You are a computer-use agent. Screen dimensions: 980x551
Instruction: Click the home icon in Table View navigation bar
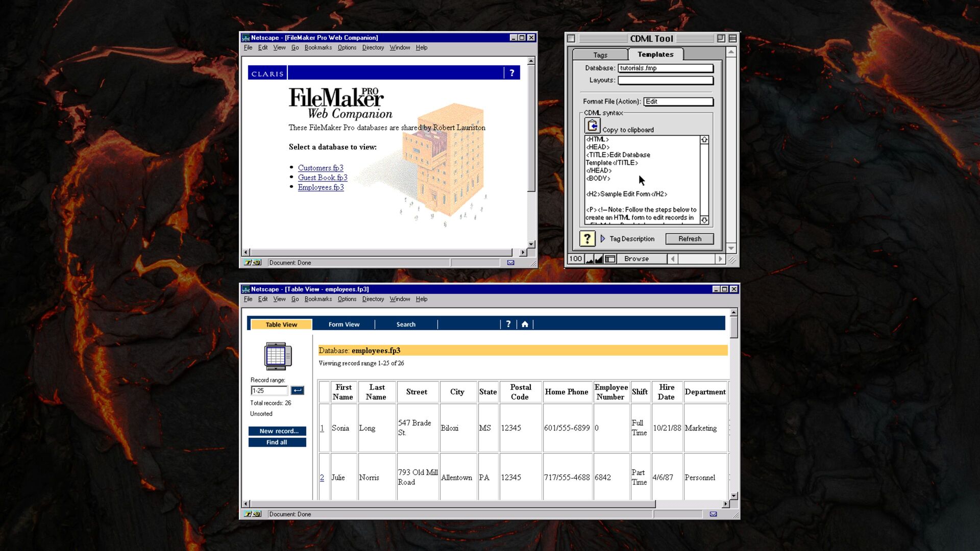tap(525, 324)
